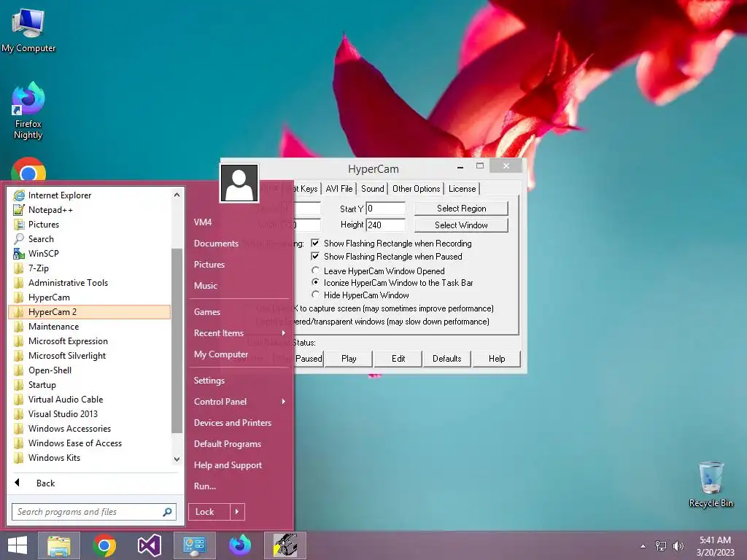The height and width of the screenshot is (560, 747).
Task: Open Devices and Printers
Action: (x=239, y=423)
